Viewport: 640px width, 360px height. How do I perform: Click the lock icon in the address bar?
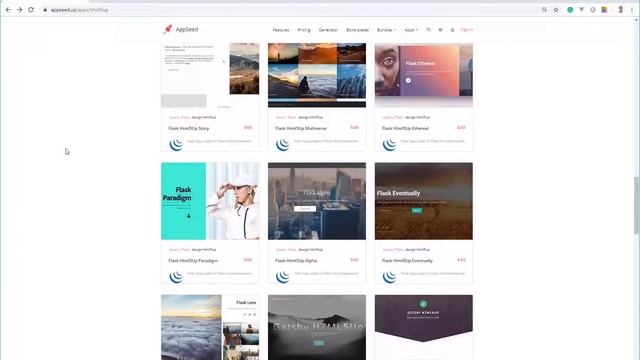coord(45,10)
